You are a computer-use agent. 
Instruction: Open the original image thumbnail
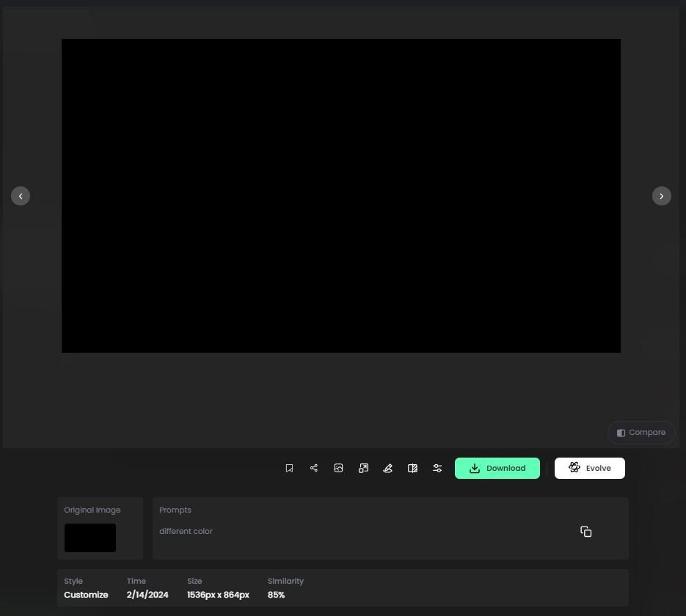coord(90,538)
